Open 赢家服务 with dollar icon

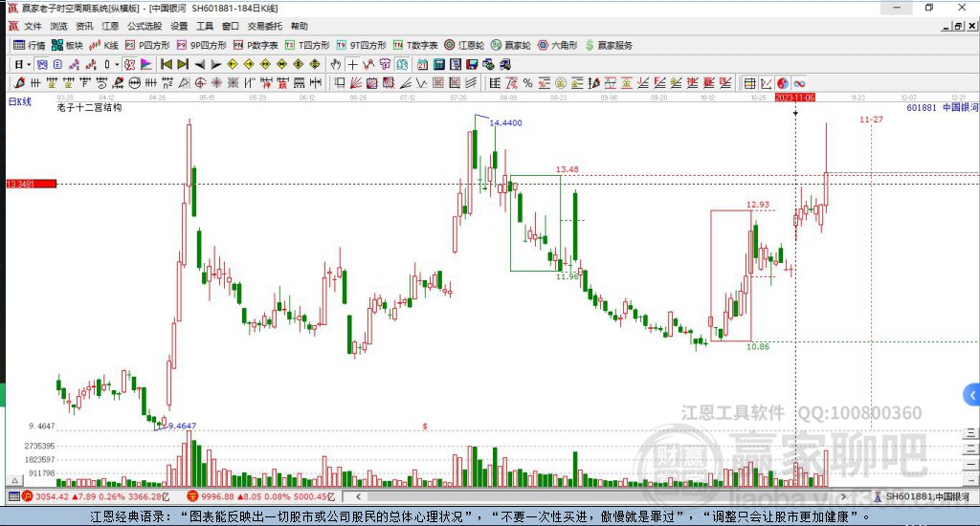[609, 45]
